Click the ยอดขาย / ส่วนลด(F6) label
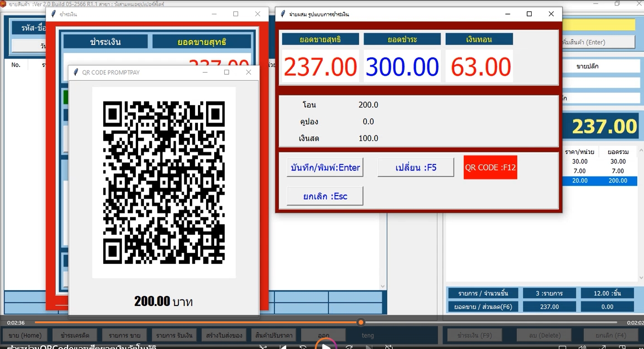Screen dimensions: 644x349 point(483,306)
